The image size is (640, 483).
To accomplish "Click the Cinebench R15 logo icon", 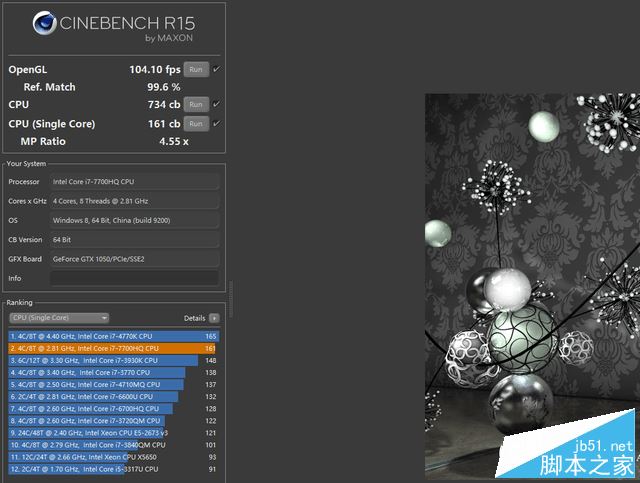I will point(44,23).
